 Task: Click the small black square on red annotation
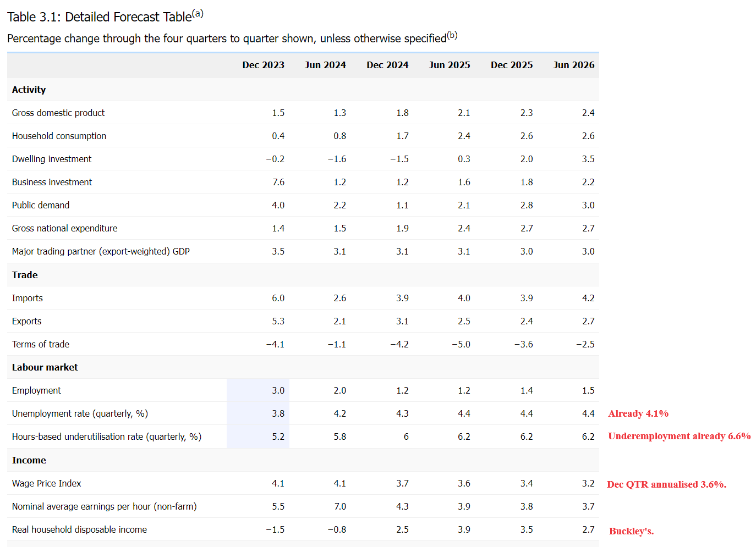[x=714, y=432]
